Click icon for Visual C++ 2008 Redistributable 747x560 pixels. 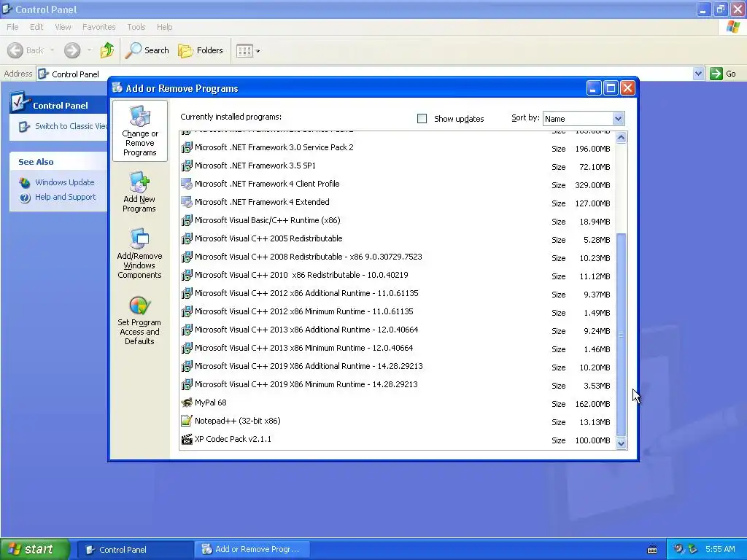point(187,257)
